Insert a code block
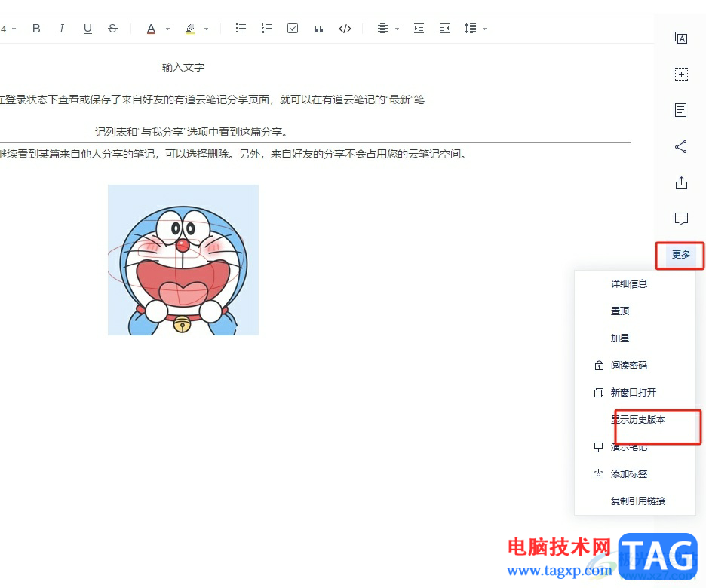The width and height of the screenshot is (706, 588). pyautogui.click(x=345, y=29)
